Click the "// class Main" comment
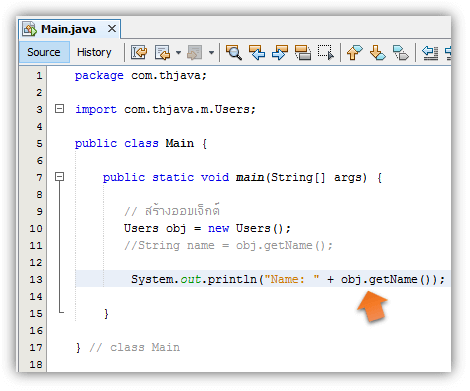The width and height of the screenshot is (470, 391). (x=135, y=348)
